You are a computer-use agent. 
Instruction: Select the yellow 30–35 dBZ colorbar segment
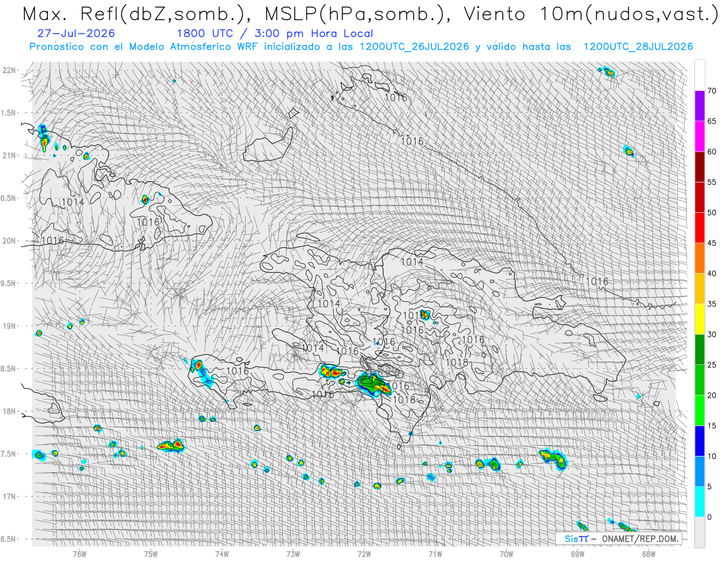[x=699, y=319]
